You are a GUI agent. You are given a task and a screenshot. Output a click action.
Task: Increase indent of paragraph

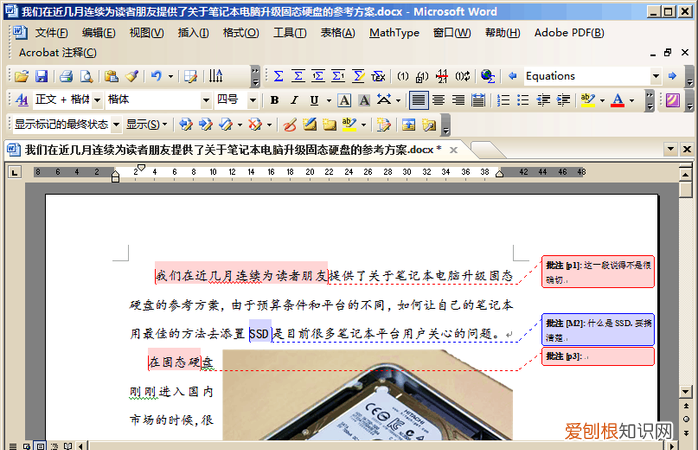click(x=564, y=100)
